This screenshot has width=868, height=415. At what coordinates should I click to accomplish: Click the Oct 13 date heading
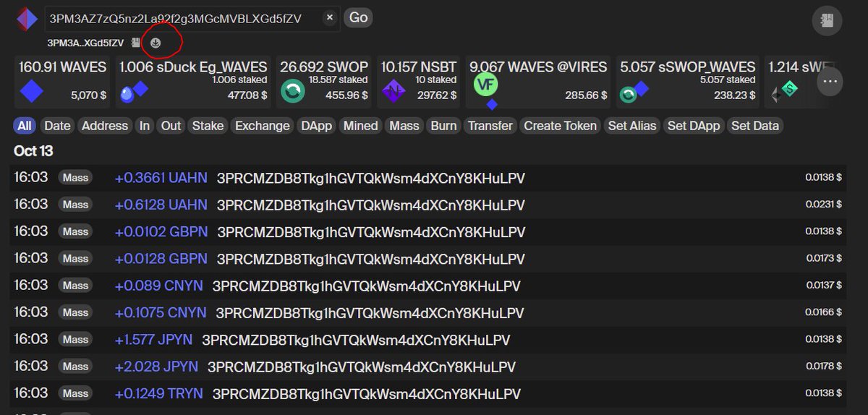(x=33, y=151)
